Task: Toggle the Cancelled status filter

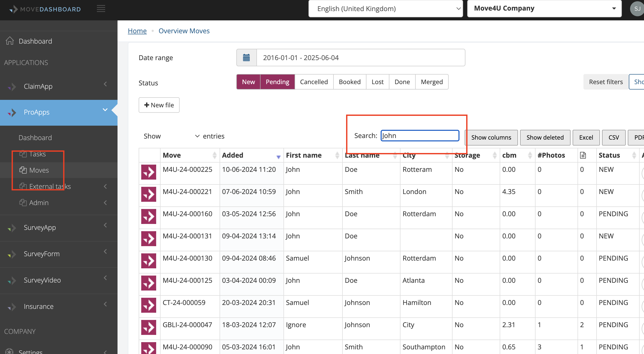Action: point(314,82)
